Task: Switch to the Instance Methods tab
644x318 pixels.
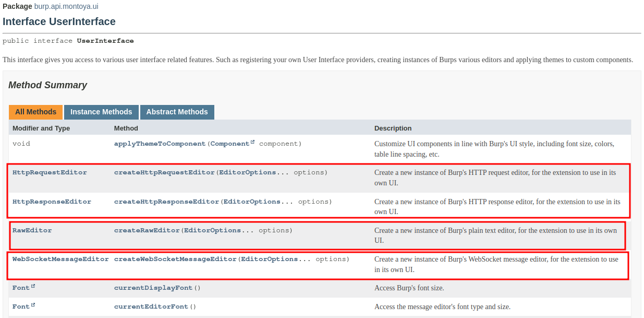Action: [x=101, y=112]
